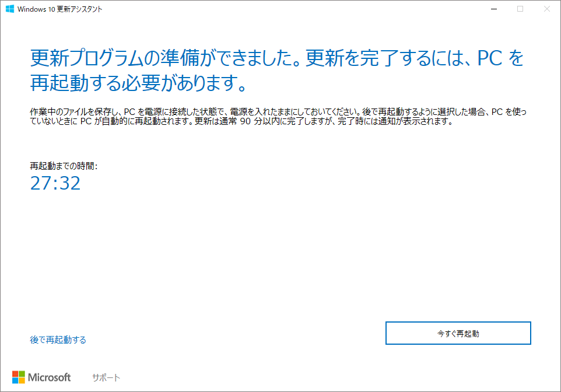
Task: Select the Windows 10 更新アシスタント title text
Action: coord(60,9)
